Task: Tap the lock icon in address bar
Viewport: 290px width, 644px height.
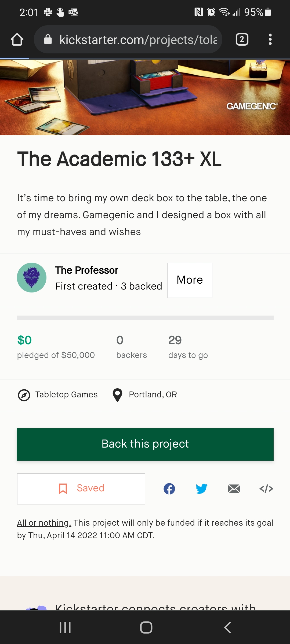Action: coord(48,39)
